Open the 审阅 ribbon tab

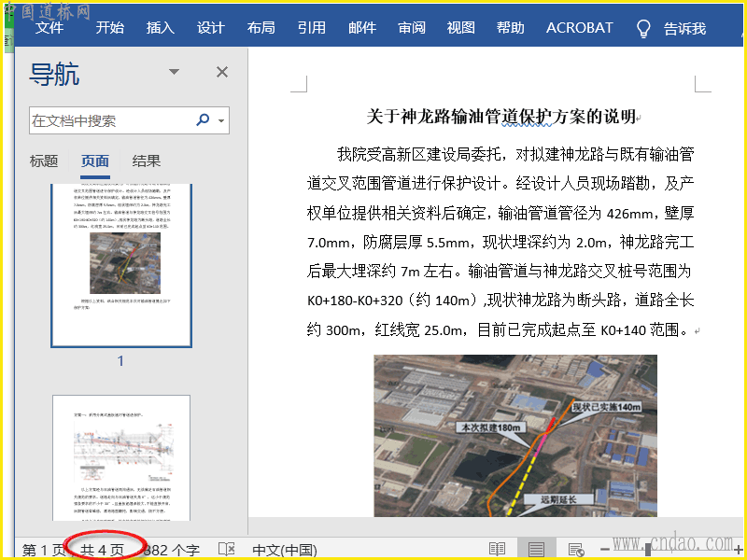point(412,28)
